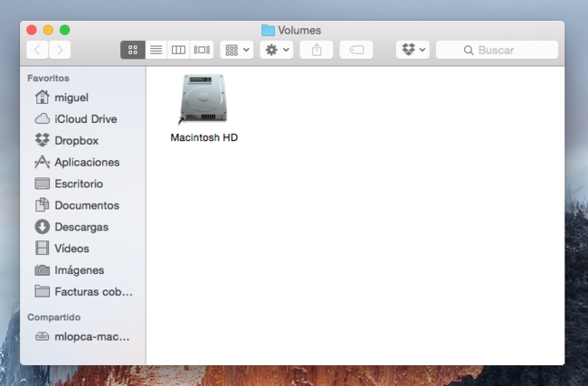Open iCloud Drive in sidebar
The height and width of the screenshot is (386, 588).
(82, 118)
